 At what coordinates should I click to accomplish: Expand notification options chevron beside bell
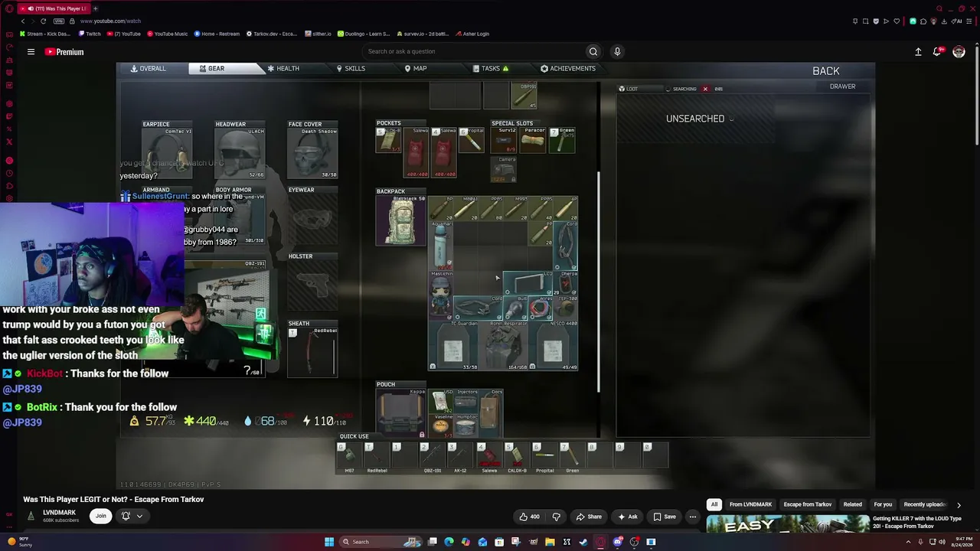(x=139, y=517)
